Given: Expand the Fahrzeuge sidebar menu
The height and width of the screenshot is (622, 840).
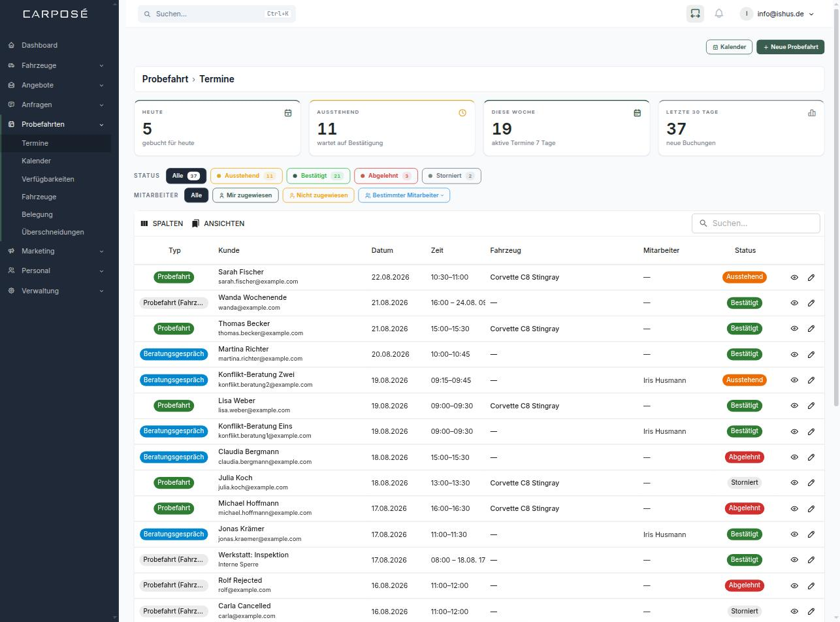Looking at the screenshot, I should (x=56, y=65).
